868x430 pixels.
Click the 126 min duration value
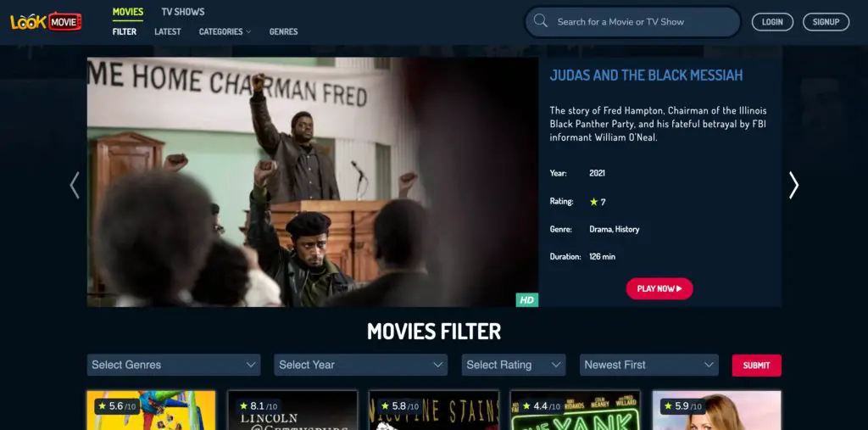tap(603, 257)
